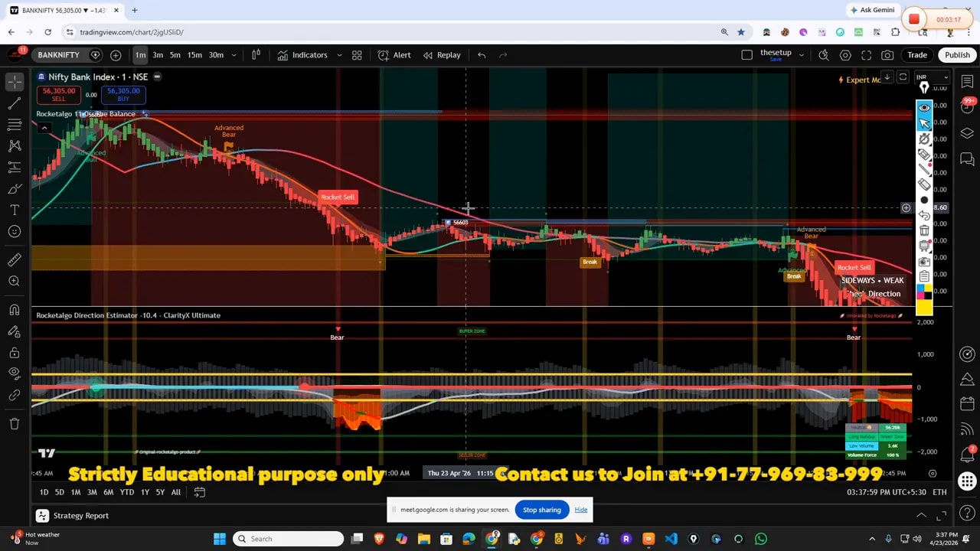Image resolution: width=980 pixels, height=551 pixels.
Task: Start Replay mode
Action: click(x=442, y=55)
